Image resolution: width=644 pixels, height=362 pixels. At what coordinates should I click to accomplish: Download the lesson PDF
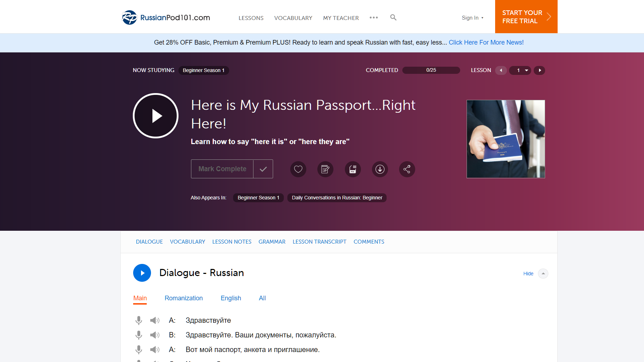click(x=352, y=169)
